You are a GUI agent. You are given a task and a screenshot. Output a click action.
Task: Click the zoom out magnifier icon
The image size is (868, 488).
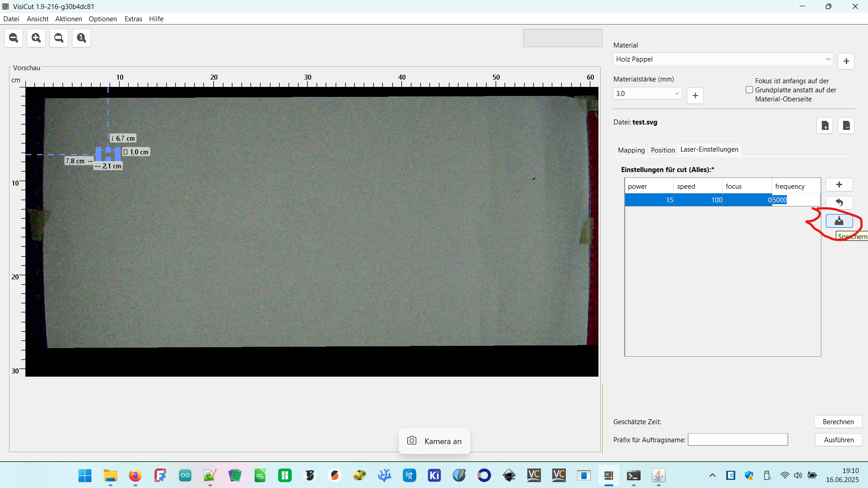tap(14, 38)
